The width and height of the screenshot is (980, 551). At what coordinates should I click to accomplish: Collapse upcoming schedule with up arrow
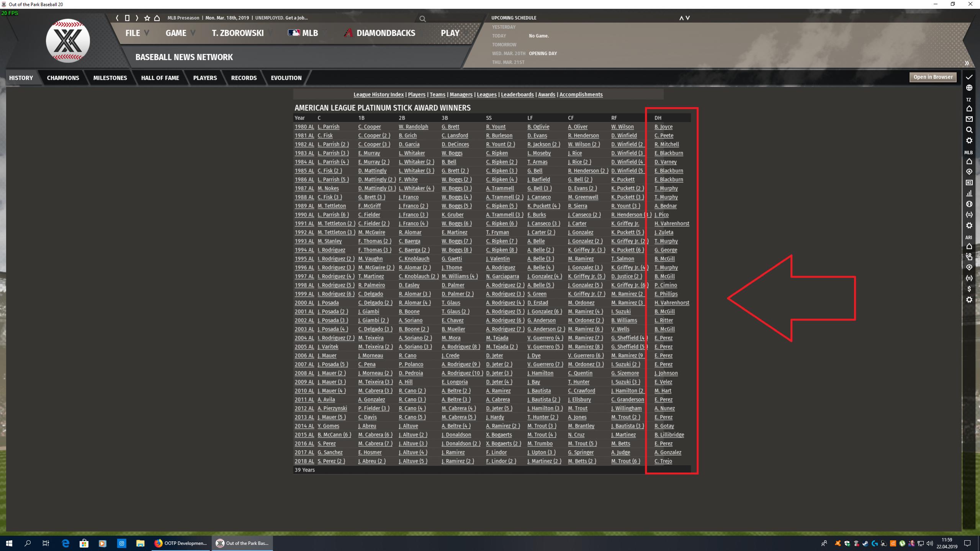tap(681, 18)
